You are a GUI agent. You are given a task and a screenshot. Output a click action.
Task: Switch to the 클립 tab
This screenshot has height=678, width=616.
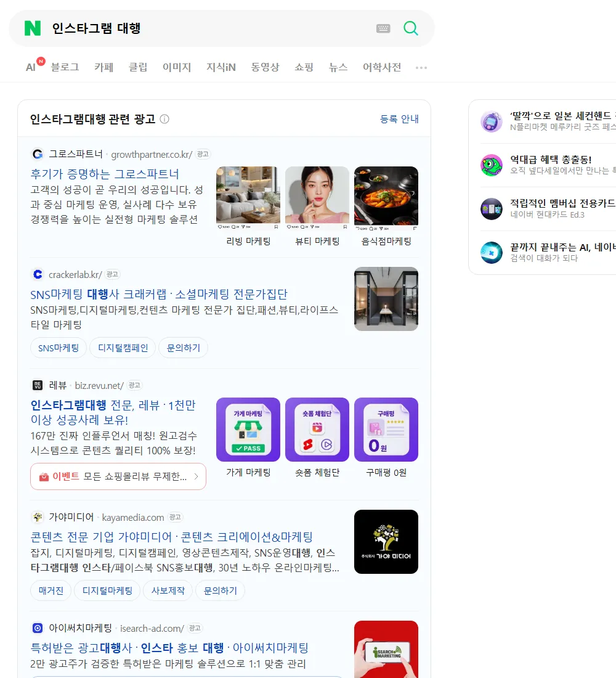pyautogui.click(x=138, y=67)
